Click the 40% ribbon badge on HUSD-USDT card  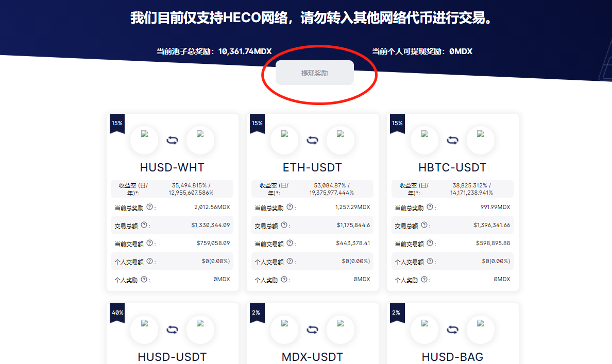pyautogui.click(x=117, y=313)
